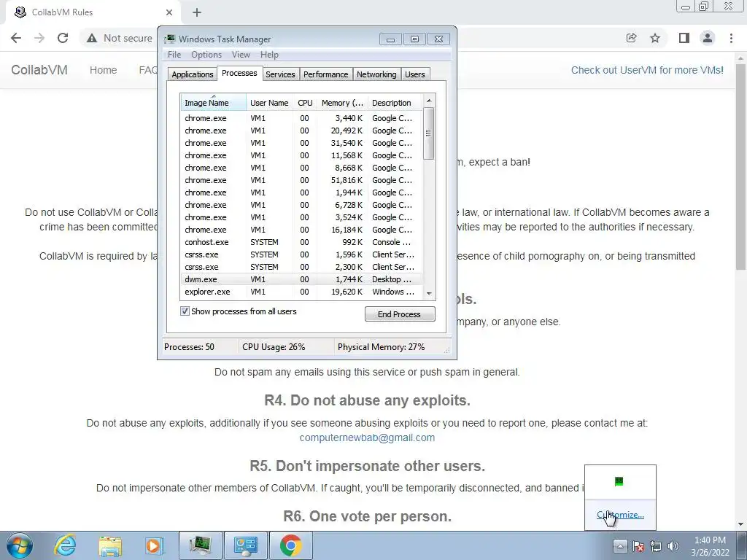Viewport: 747px width, 560px height.
Task: Click process list scroll down arrow
Action: click(429, 294)
